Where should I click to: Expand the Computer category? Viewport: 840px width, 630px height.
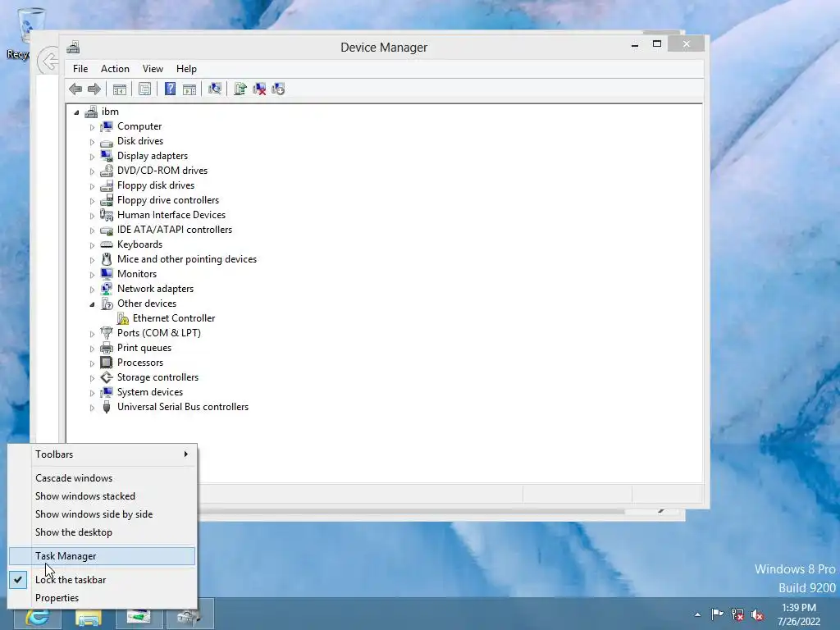(x=92, y=127)
